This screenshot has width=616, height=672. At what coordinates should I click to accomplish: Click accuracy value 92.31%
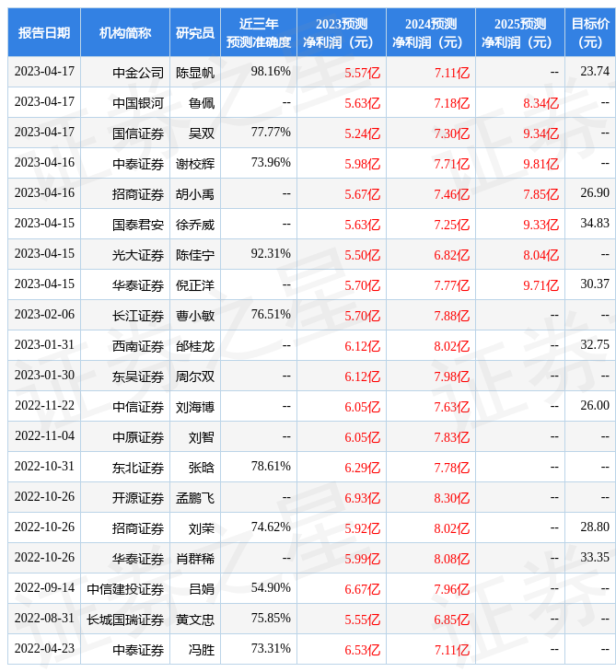coord(271,254)
